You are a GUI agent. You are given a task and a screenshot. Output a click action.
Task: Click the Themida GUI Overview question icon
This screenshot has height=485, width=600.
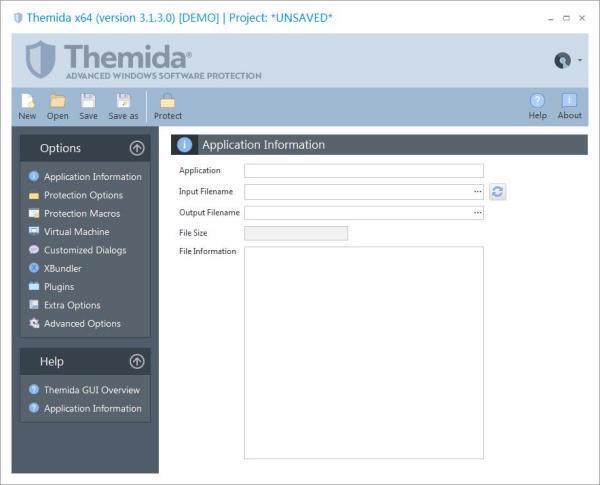34,389
